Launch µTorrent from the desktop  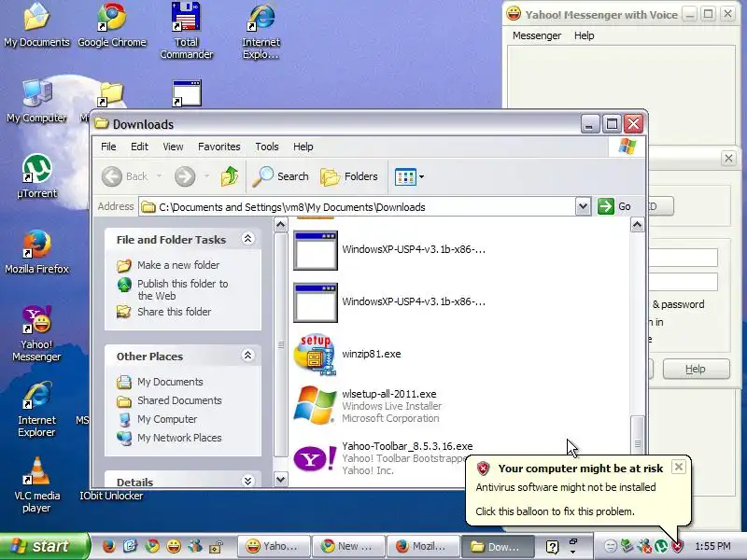click(36, 175)
